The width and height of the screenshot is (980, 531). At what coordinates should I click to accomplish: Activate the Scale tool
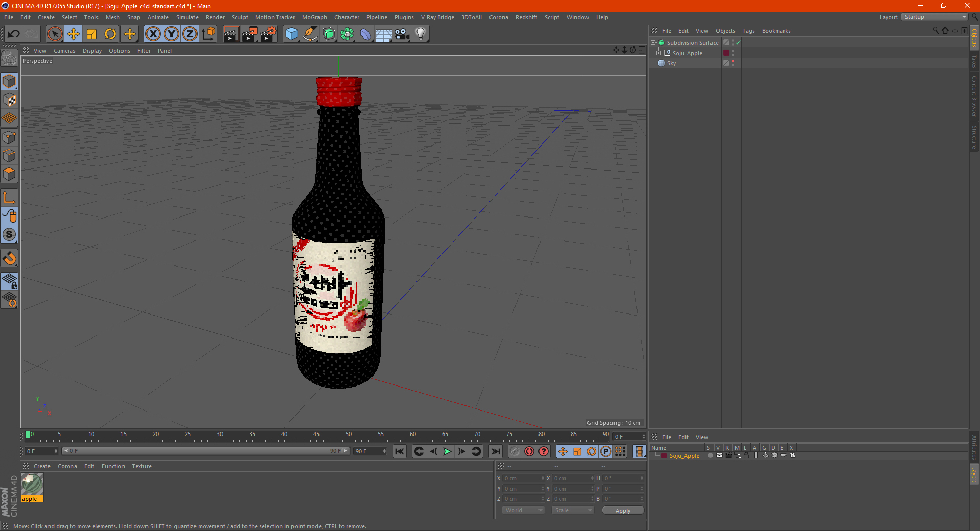[x=92, y=34]
